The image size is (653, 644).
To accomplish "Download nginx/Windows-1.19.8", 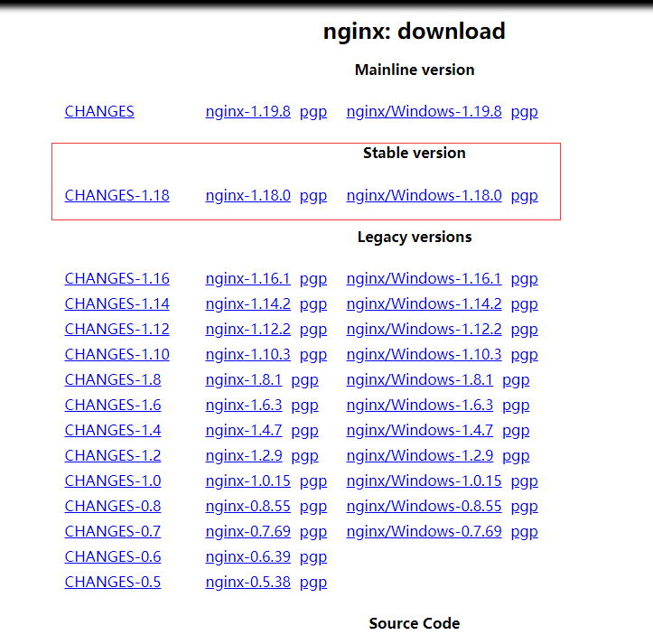I will point(424,111).
